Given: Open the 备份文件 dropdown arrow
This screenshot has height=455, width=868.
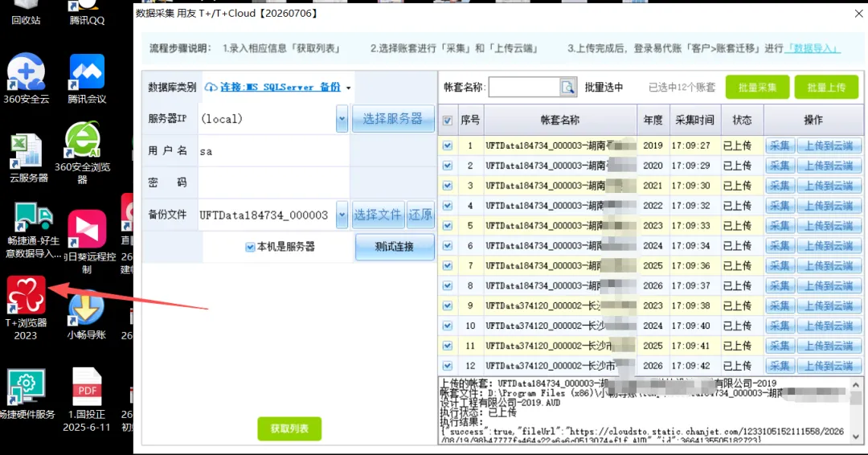Looking at the screenshot, I should [342, 215].
